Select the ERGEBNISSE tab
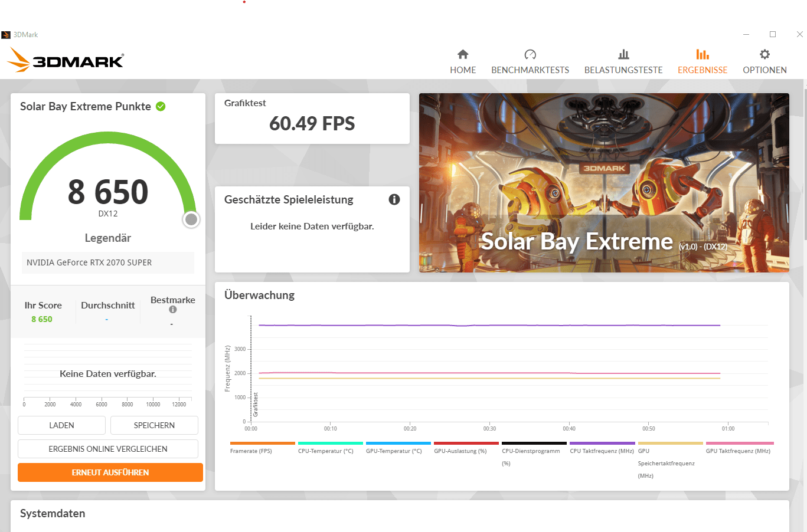 (703, 62)
